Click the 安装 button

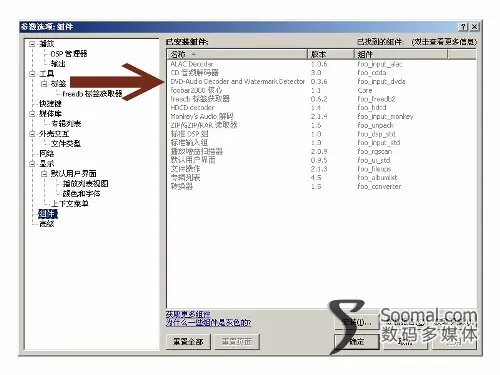pos(357,322)
